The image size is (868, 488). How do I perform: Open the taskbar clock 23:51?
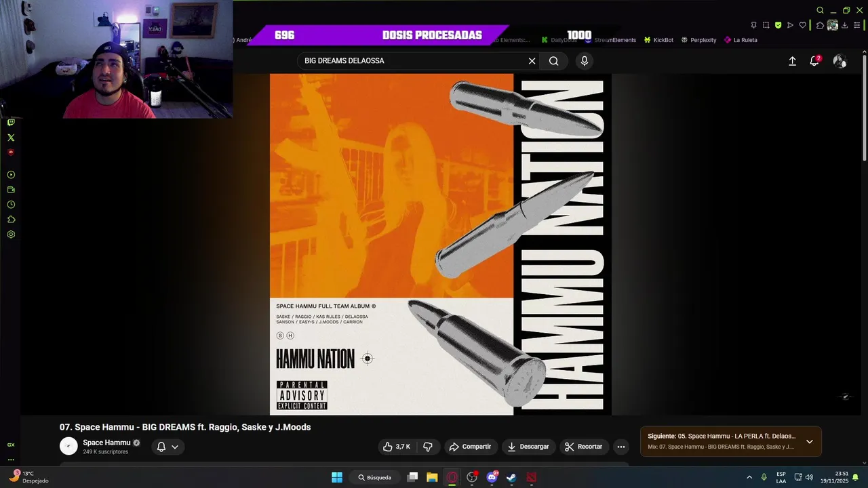[x=834, y=477]
